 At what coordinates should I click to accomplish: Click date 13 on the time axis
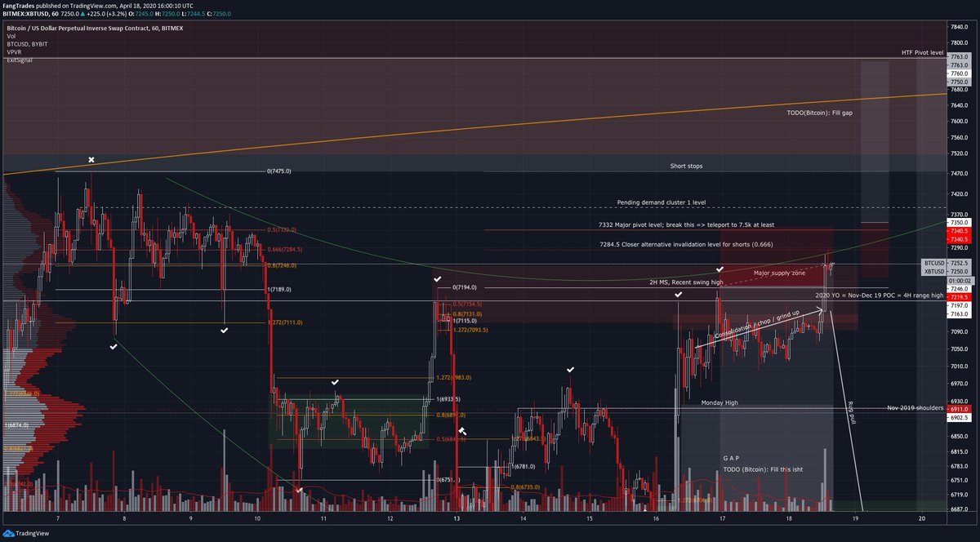click(457, 518)
